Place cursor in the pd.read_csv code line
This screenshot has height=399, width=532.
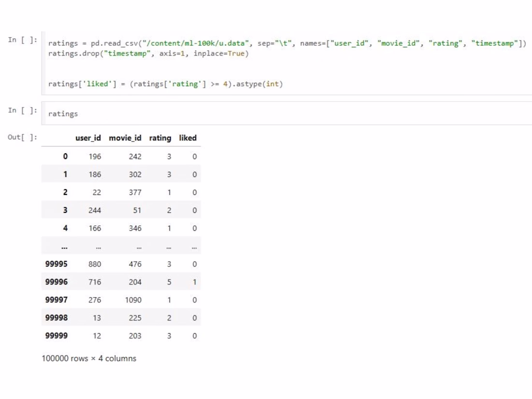(287, 44)
